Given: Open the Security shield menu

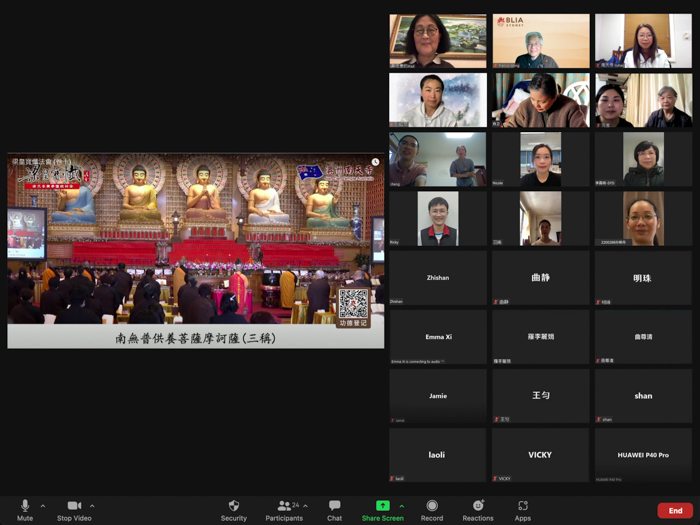Looking at the screenshot, I should click(233, 510).
